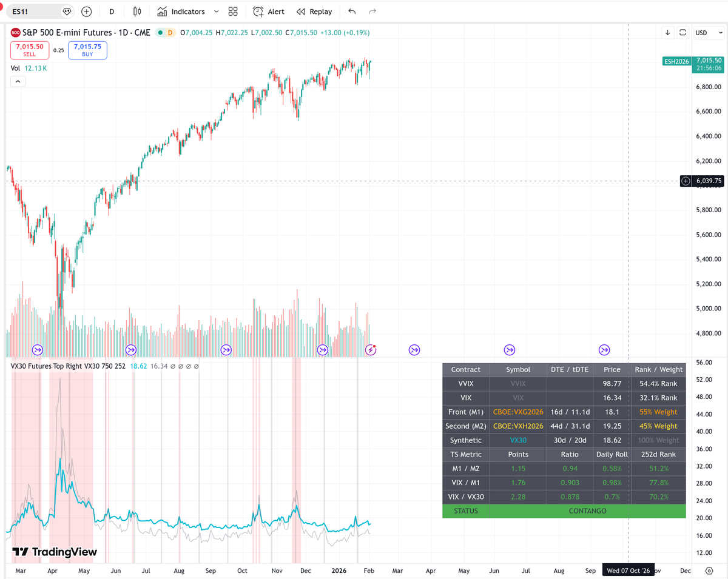Screen dimensions: 728x579
Task: Undo the last chart action
Action: [x=352, y=12]
